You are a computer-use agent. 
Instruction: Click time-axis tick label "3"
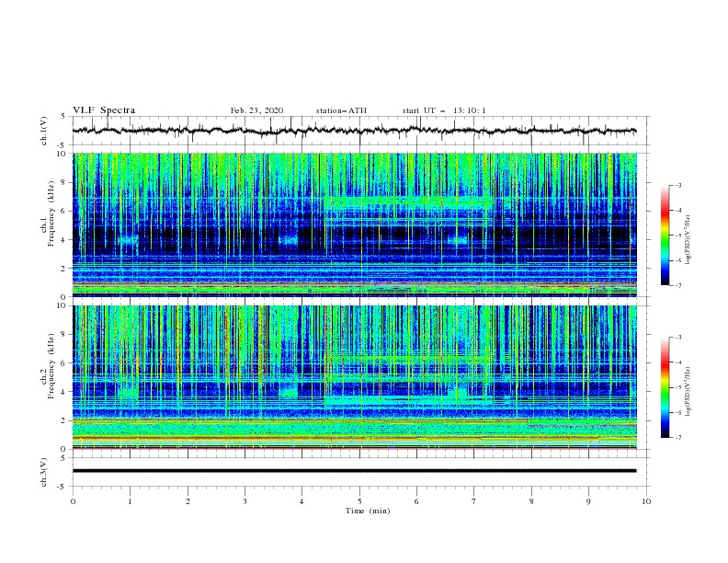click(245, 501)
